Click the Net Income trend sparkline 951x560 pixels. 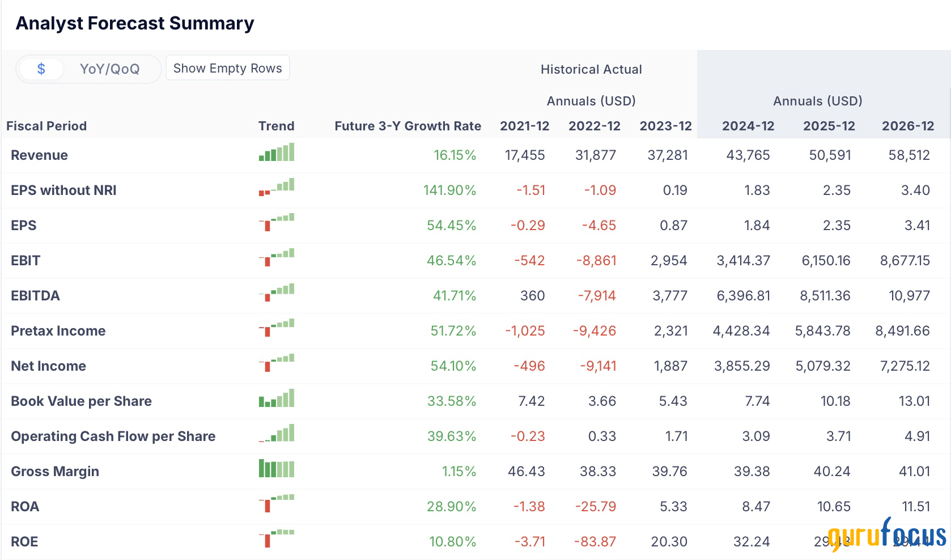tap(277, 363)
